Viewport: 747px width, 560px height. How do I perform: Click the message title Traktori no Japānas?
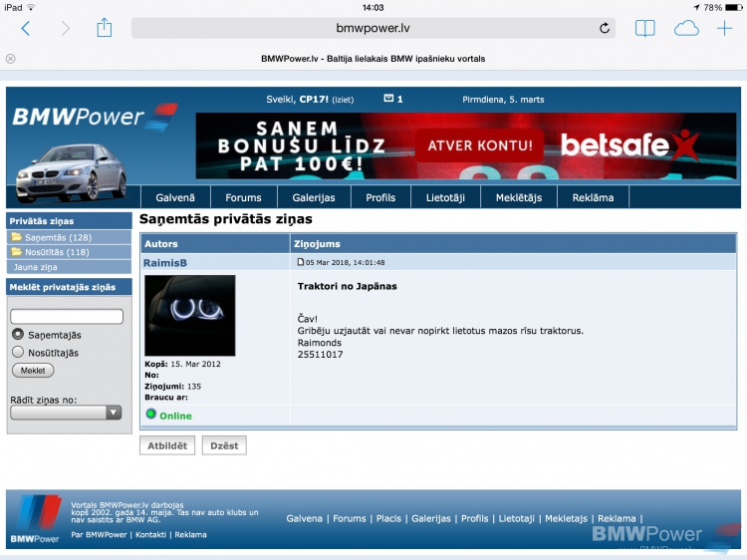point(347,286)
